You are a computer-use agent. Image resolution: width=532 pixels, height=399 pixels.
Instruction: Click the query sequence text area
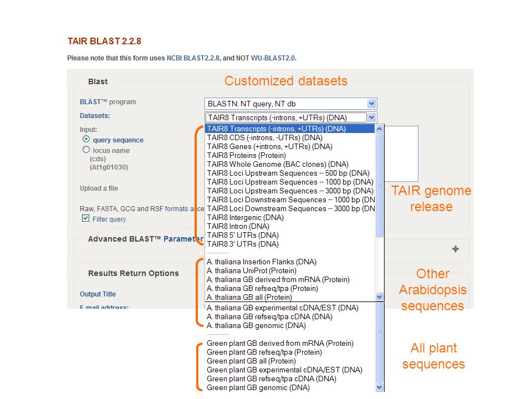click(x=401, y=154)
